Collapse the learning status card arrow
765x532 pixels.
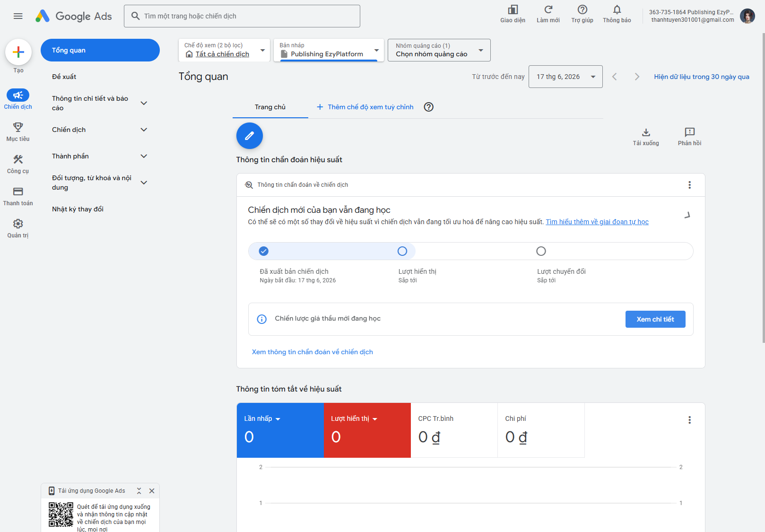click(687, 215)
